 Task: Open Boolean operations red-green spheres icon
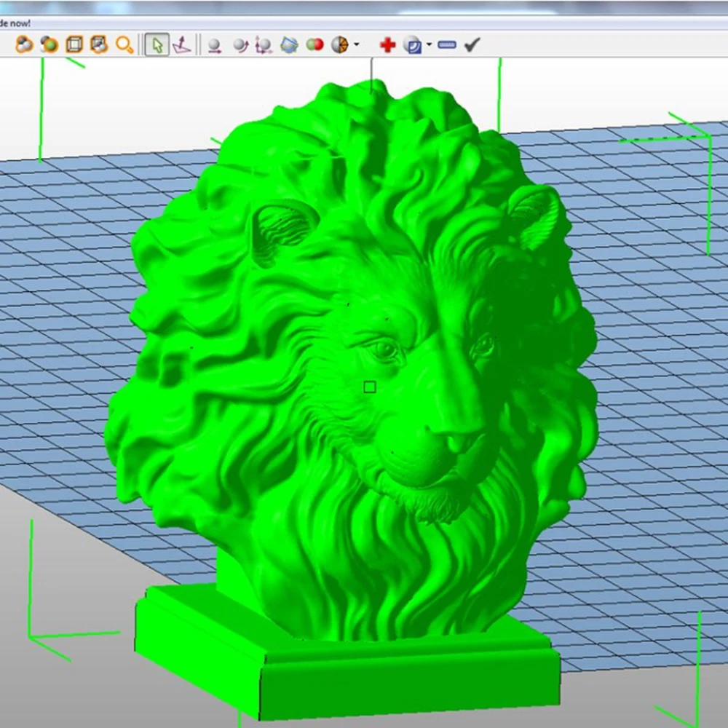[314, 44]
